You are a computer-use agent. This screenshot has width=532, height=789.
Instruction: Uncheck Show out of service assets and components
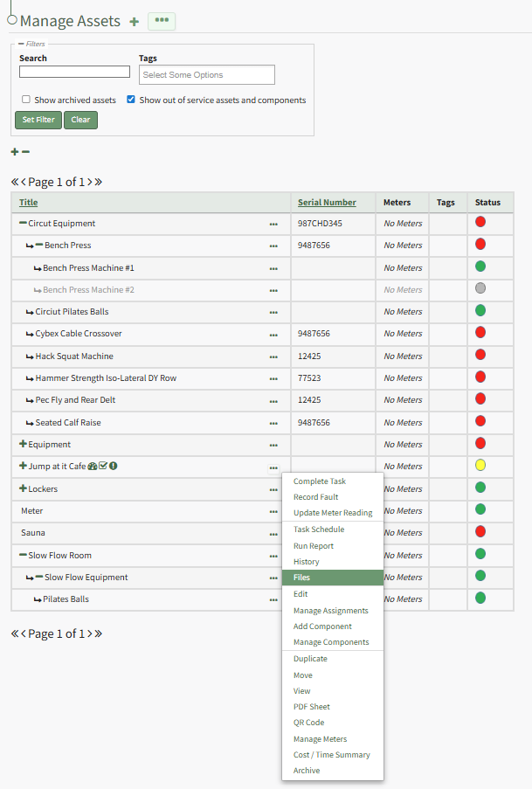pyautogui.click(x=131, y=100)
